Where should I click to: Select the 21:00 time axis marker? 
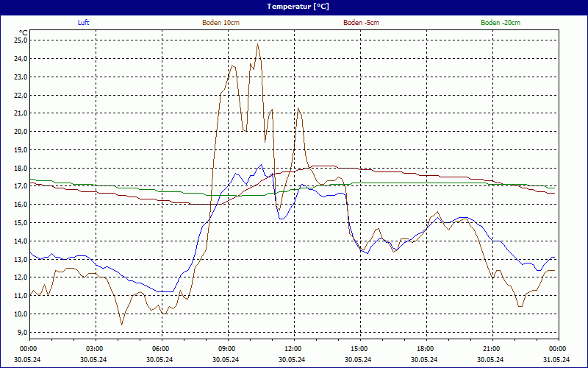[x=492, y=349]
